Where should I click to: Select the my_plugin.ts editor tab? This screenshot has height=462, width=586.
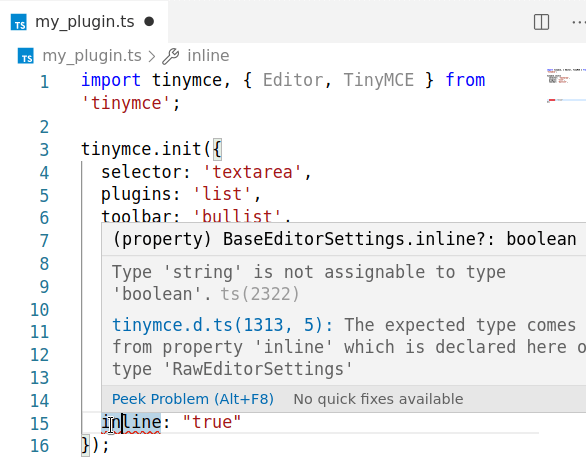(x=84, y=22)
